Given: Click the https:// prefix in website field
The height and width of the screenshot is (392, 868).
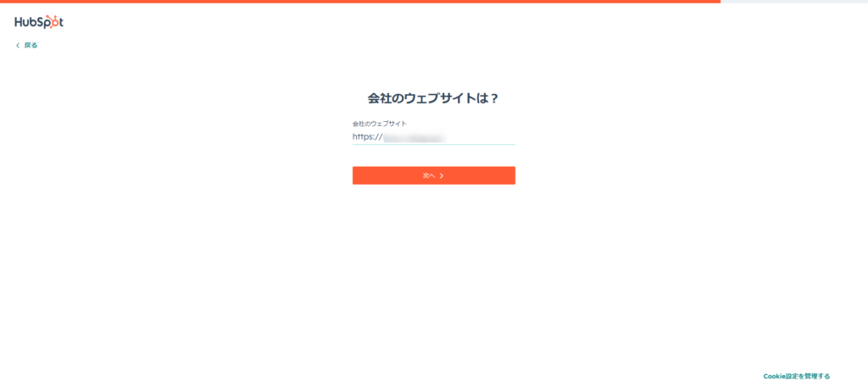Looking at the screenshot, I should pos(368,136).
